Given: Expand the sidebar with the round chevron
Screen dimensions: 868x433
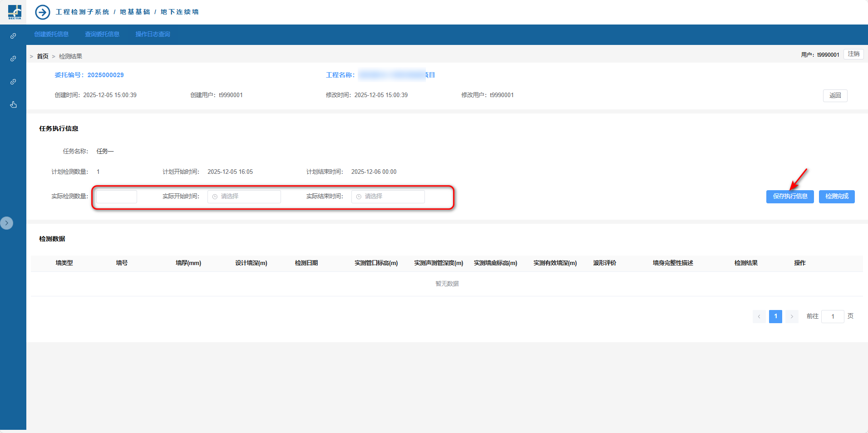Looking at the screenshot, I should coord(7,223).
